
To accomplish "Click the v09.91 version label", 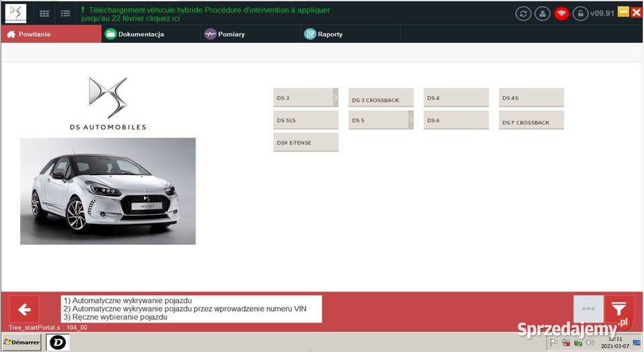I will [602, 13].
